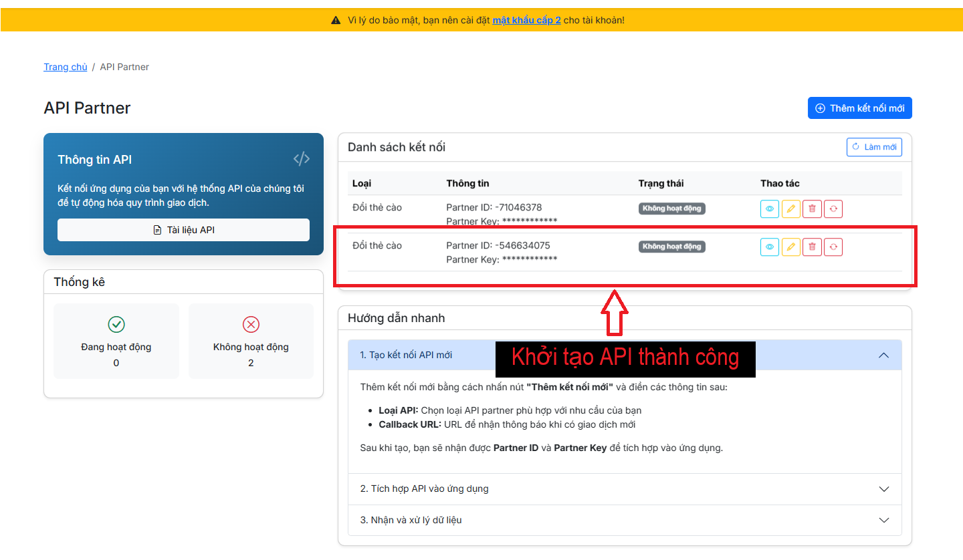Click the green check icon for Đang hoạt động
The image size is (963, 560).
pos(116,325)
